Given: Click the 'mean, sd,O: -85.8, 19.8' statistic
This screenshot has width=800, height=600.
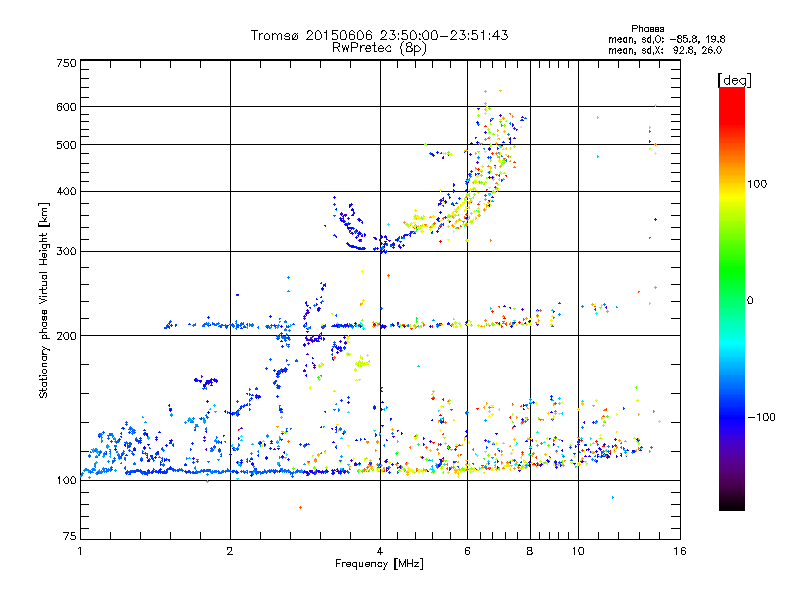Looking at the screenshot, I should pyautogui.click(x=666, y=39).
